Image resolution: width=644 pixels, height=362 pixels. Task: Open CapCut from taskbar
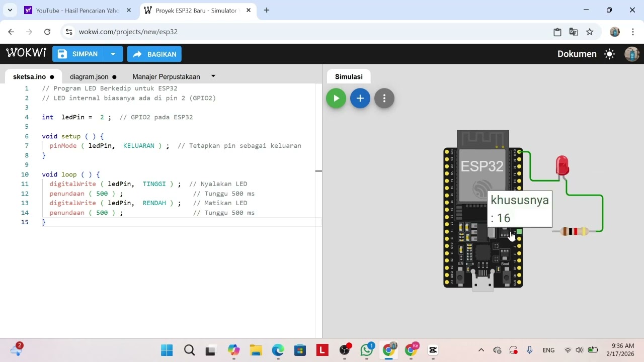pos(433,350)
